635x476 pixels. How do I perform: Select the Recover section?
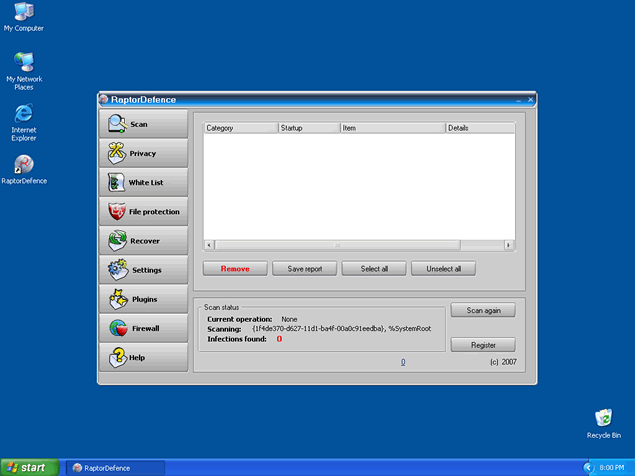pos(143,240)
